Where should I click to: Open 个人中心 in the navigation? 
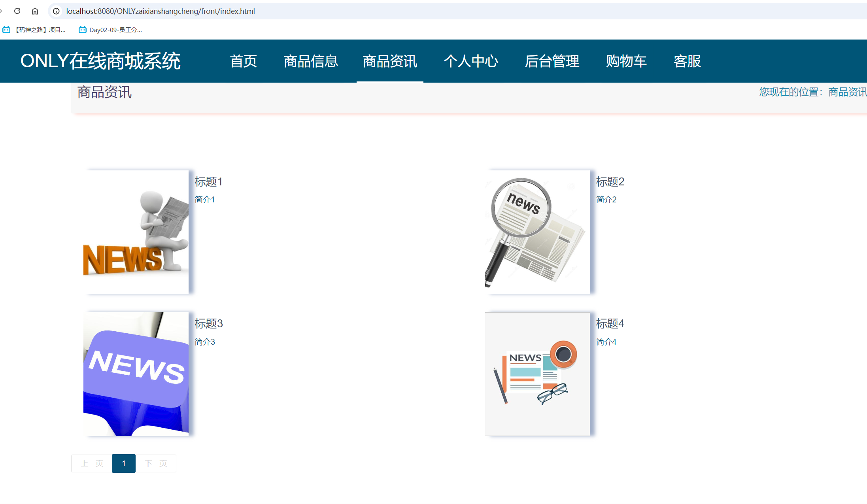pyautogui.click(x=471, y=61)
